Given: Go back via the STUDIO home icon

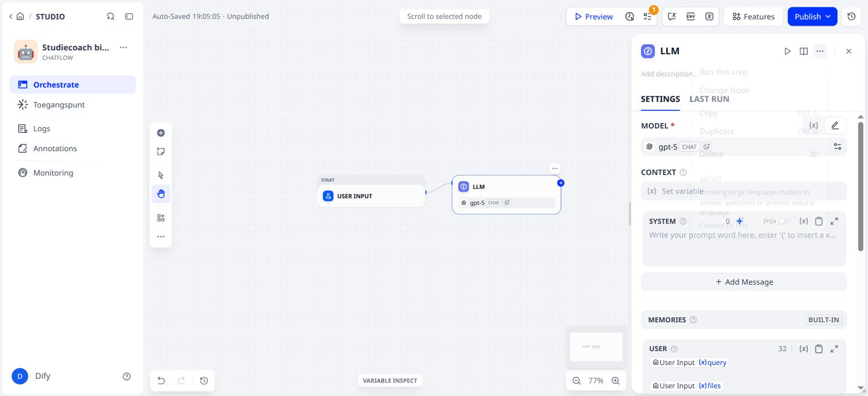Looking at the screenshot, I should click(20, 16).
